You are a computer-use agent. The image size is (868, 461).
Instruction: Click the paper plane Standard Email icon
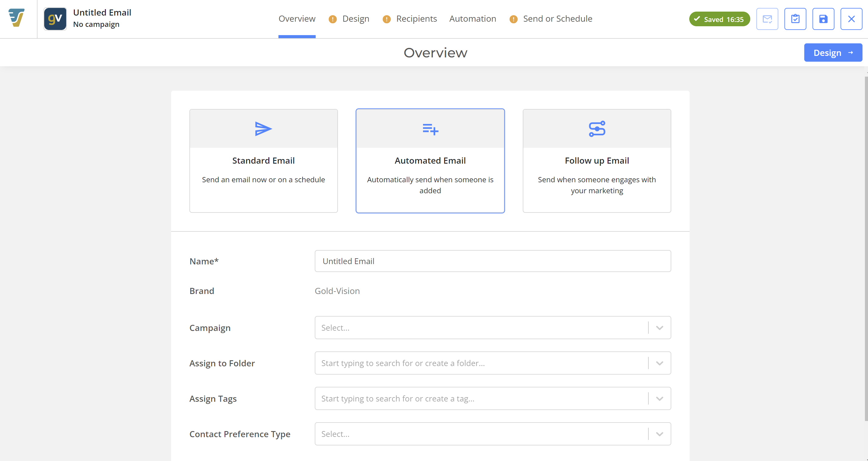264,129
